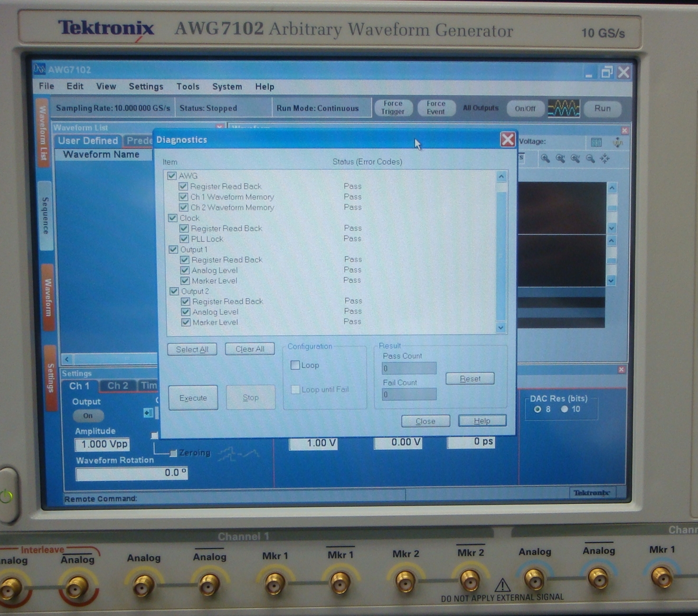This screenshot has width=698, height=616.
Task: Select the Ch 2 settings tab
Action: click(x=118, y=385)
